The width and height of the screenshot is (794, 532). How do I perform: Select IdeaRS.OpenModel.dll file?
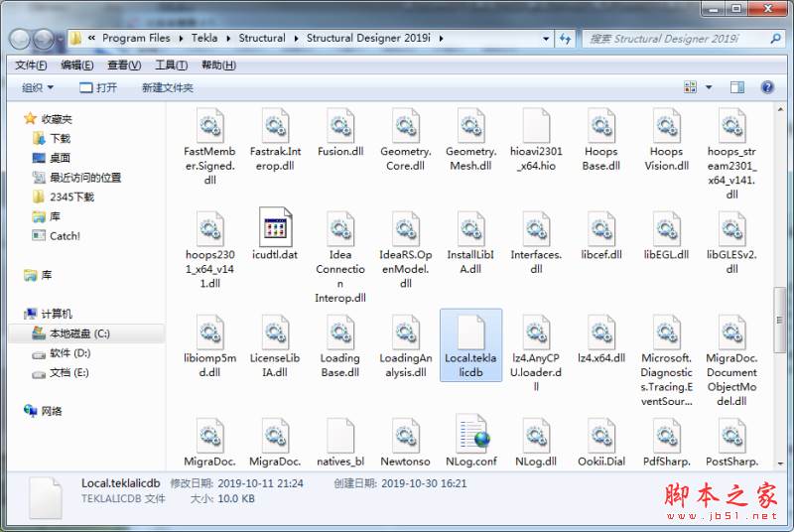pos(406,250)
